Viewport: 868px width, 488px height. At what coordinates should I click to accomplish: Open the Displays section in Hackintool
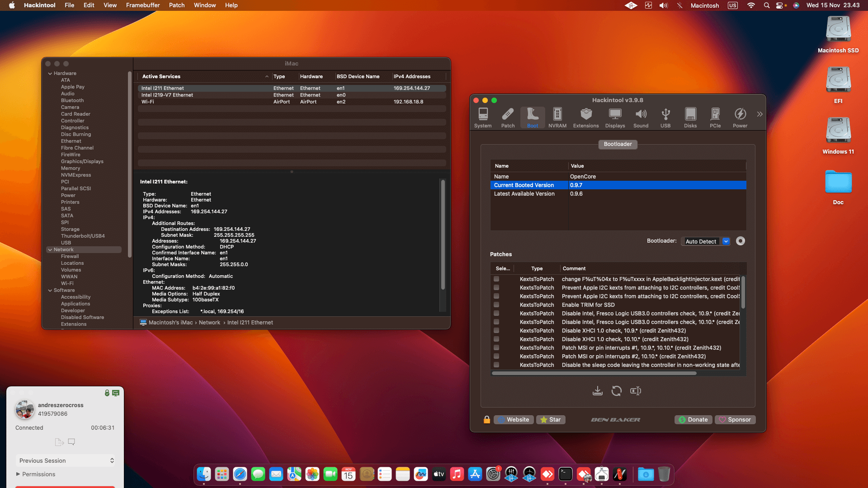615,118
